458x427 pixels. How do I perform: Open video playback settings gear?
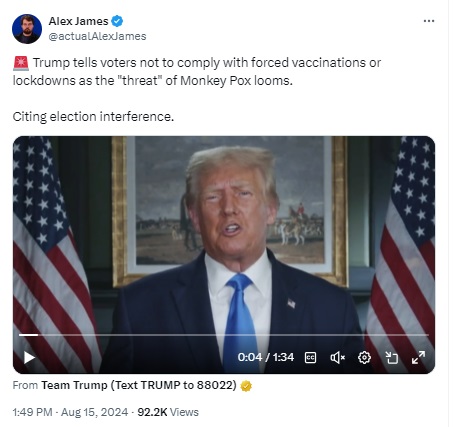coord(364,358)
